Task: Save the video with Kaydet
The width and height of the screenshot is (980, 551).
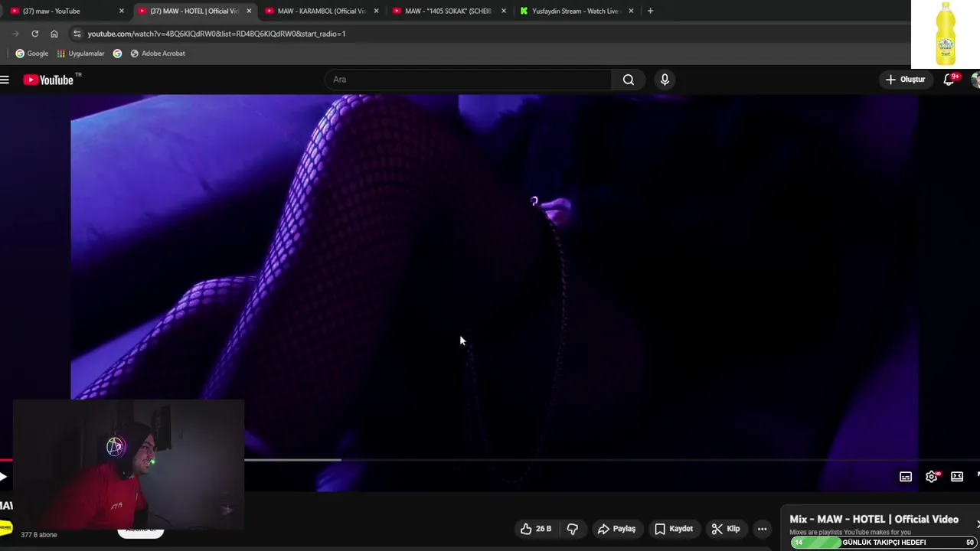Action: 674,529
